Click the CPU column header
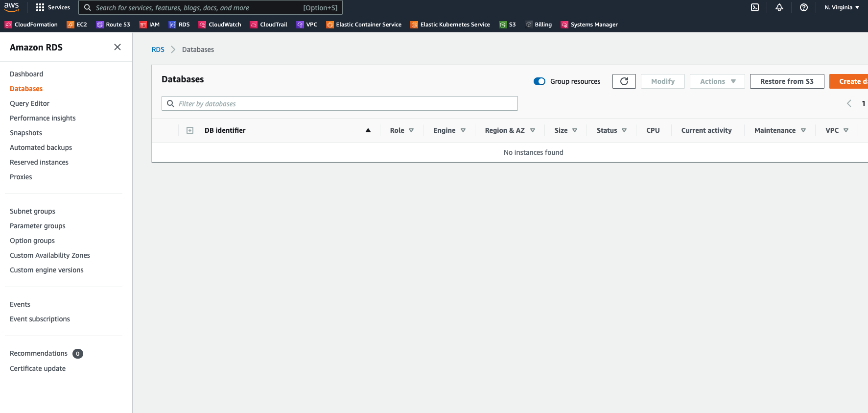Viewport: 868px width, 413px height. (x=653, y=130)
